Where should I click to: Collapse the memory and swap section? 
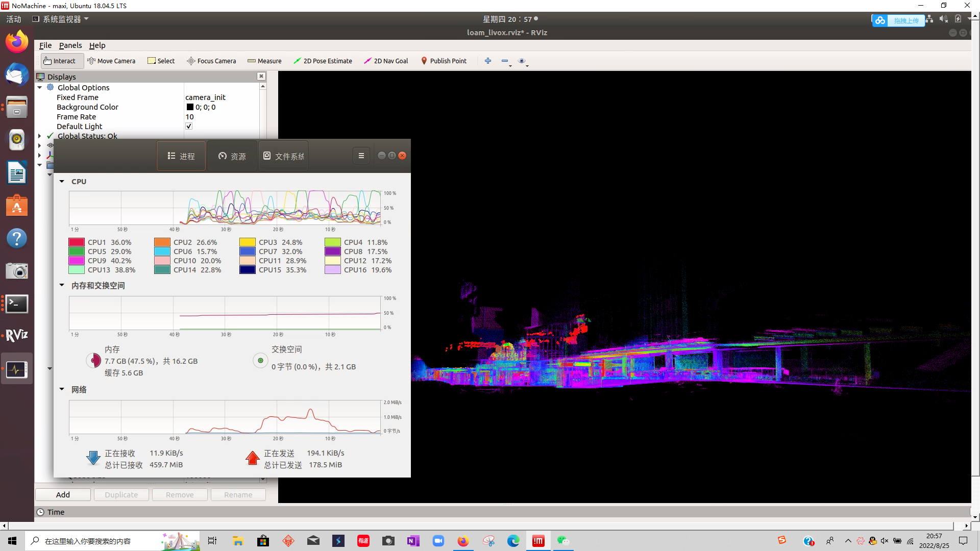62,285
